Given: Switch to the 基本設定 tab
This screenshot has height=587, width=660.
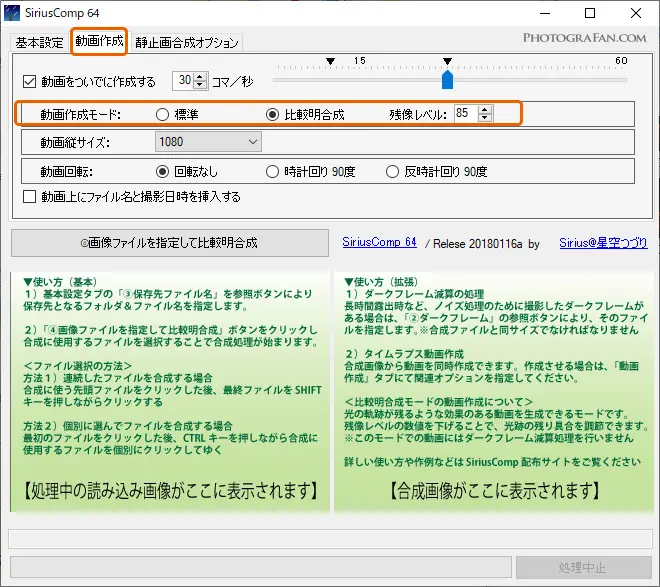Looking at the screenshot, I should pos(39,42).
